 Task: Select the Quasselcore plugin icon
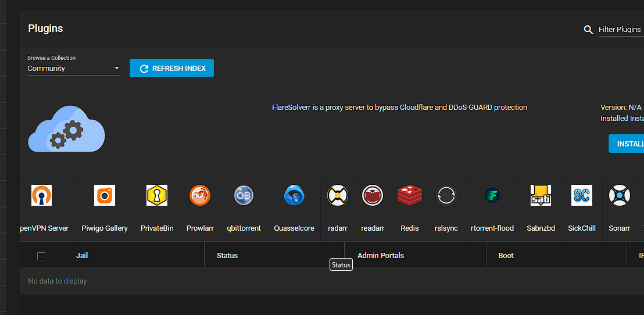tap(294, 195)
